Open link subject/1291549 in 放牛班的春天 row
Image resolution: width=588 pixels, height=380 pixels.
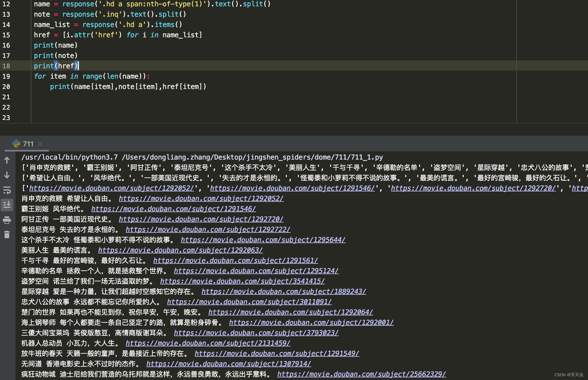point(277,354)
